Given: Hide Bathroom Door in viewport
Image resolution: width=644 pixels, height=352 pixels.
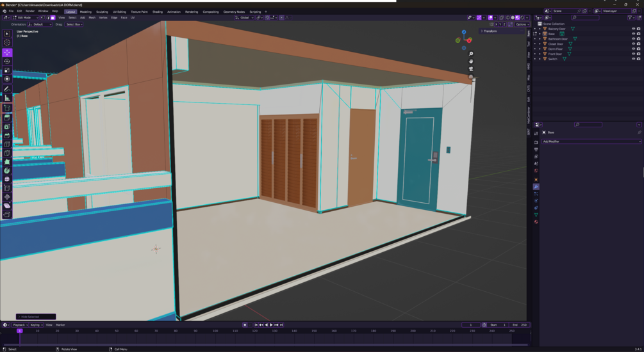Looking at the screenshot, I should point(633,38).
